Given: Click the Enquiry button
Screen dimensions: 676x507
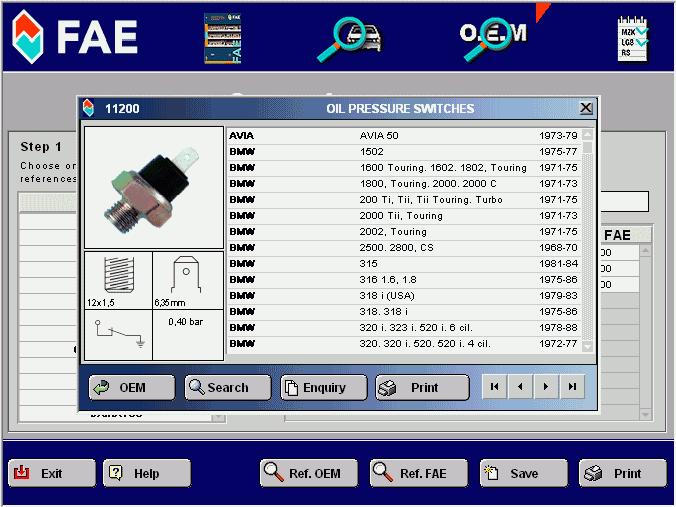Looking at the screenshot, I should (x=323, y=388).
